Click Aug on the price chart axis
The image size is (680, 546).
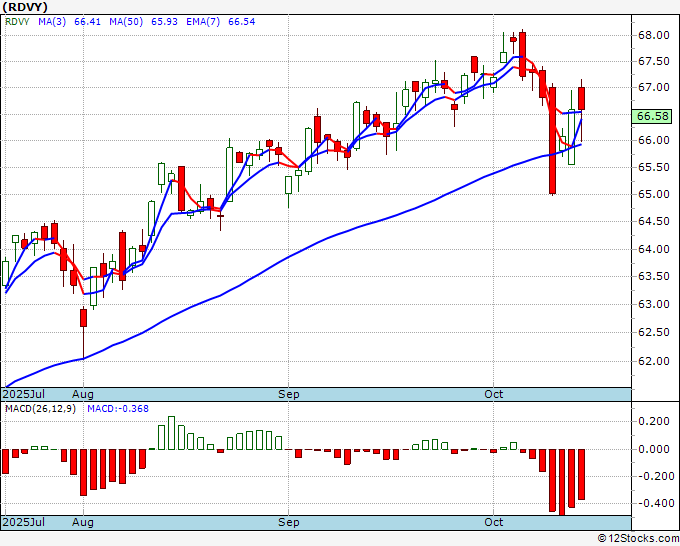click(83, 394)
